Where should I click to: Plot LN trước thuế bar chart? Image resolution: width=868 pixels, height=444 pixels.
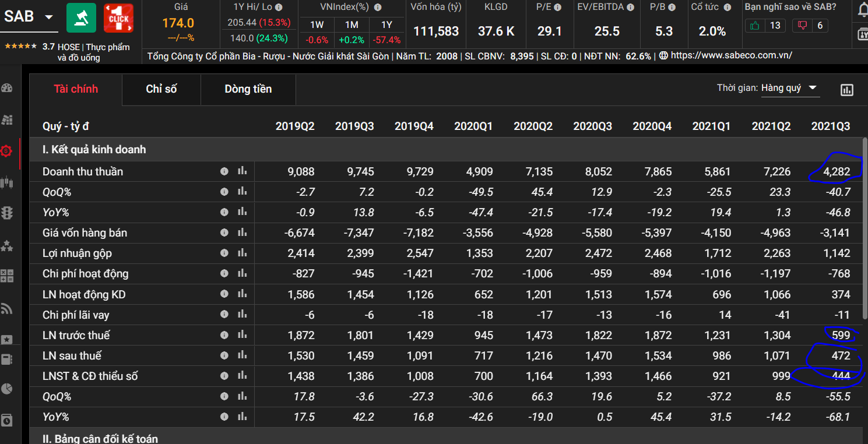tap(243, 335)
